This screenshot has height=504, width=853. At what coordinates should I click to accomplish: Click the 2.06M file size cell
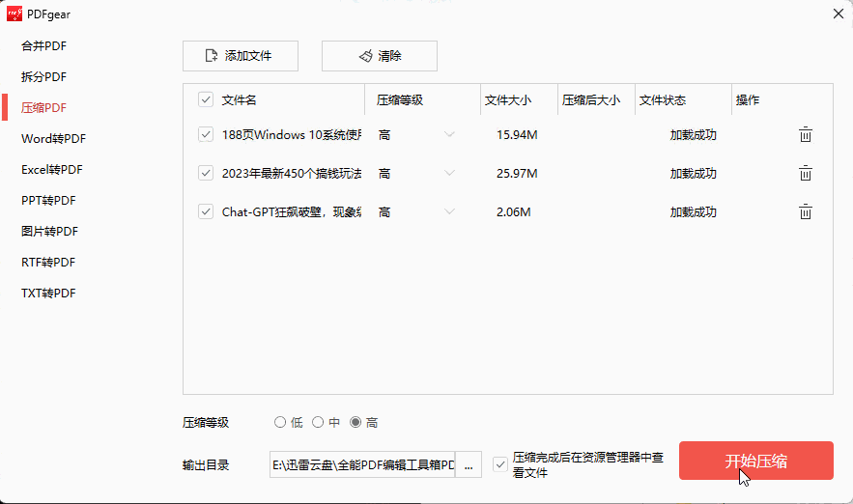[514, 212]
